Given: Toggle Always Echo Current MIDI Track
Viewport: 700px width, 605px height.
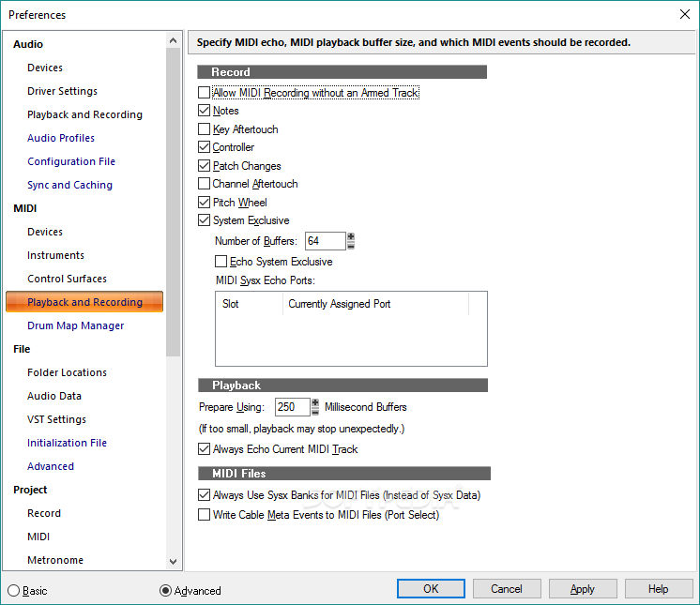Looking at the screenshot, I should [x=204, y=449].
